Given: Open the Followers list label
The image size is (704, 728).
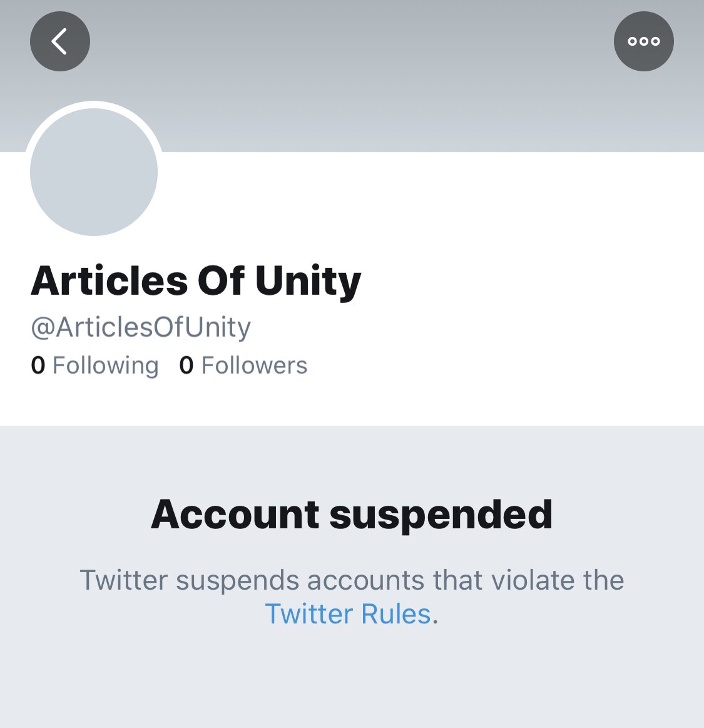Looking at the screenshot, I should click(x=254, y=366).
